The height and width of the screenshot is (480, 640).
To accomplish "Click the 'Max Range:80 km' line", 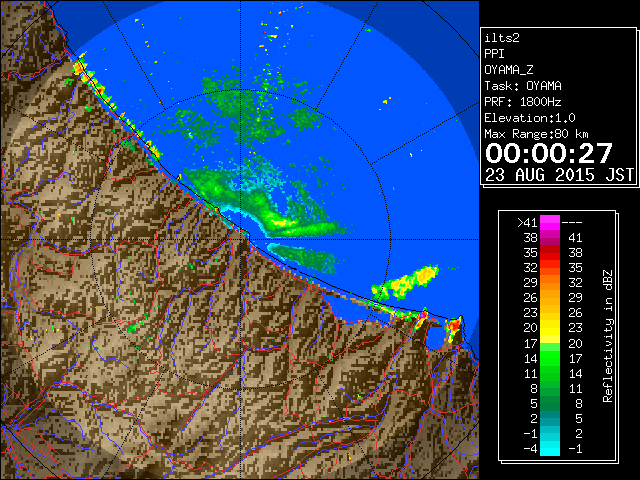I will coord(536,134).
